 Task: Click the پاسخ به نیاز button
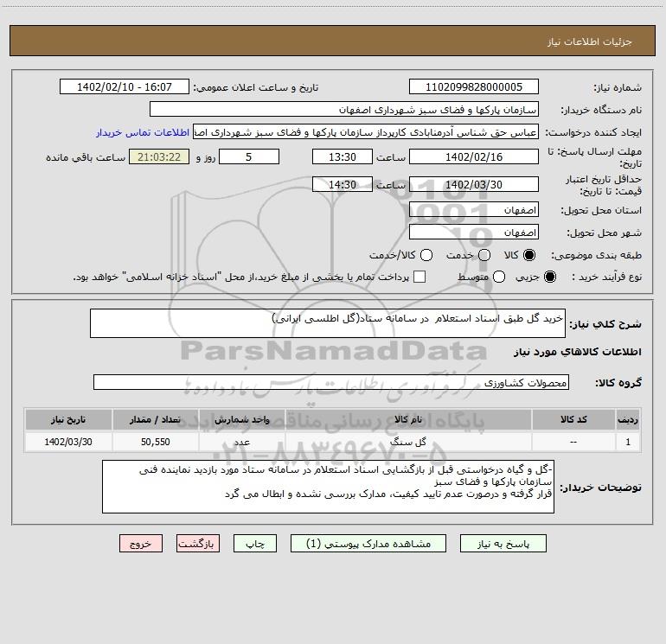click(503, 544)
